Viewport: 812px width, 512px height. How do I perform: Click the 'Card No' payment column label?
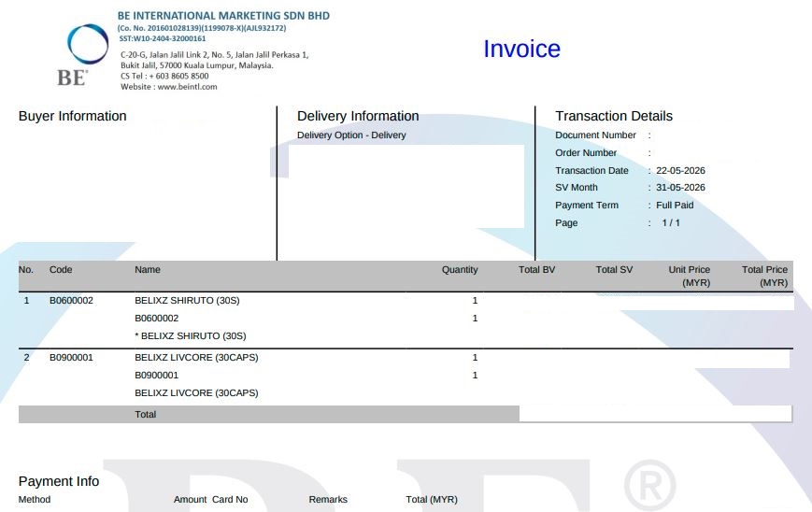(230, 500)
